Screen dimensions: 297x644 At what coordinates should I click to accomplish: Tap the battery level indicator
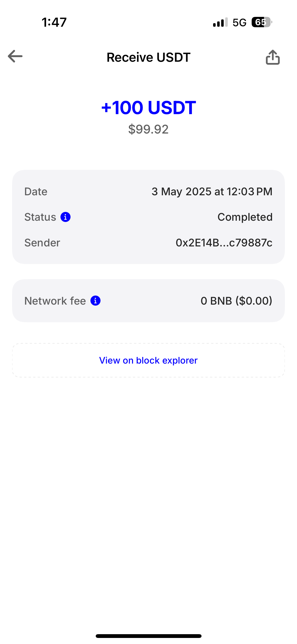(x=261, y=22)
